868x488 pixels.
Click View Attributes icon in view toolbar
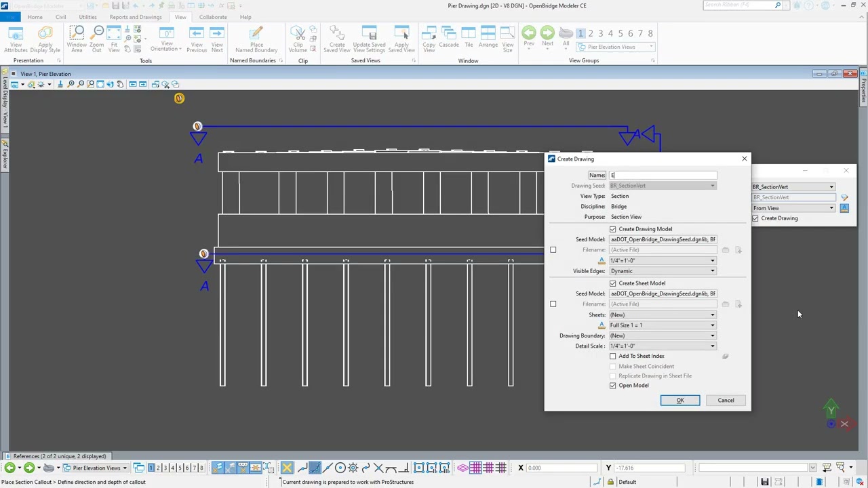[14, 84]
